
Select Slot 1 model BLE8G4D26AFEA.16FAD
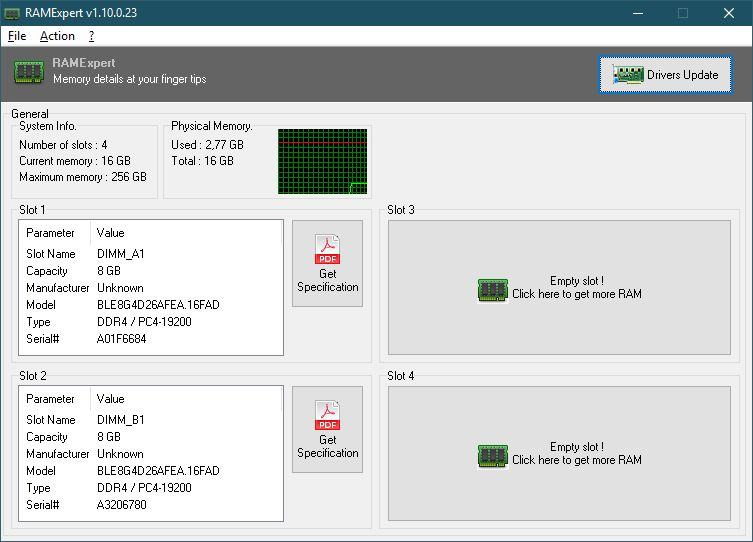(158, 305)
